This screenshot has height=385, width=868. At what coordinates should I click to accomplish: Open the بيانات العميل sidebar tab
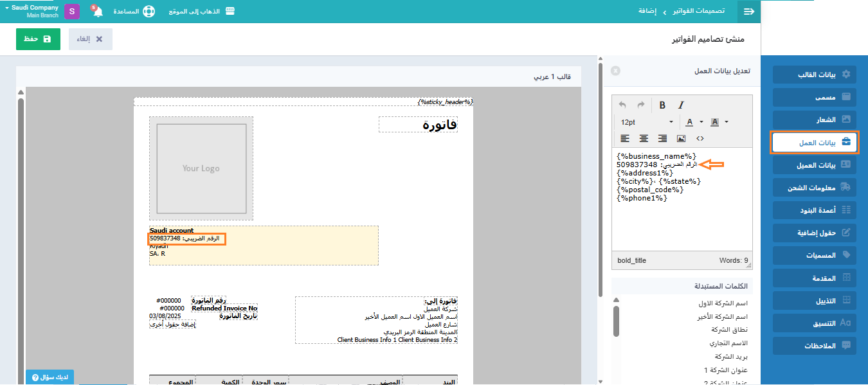[x=815, y=165]
